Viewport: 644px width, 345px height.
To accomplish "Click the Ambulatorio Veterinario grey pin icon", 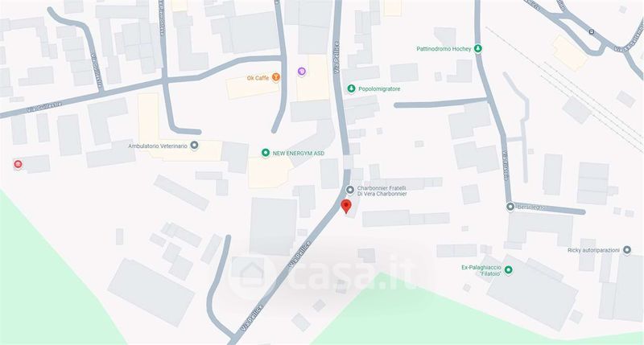I will pyautogui.click(x=194, y=146).
